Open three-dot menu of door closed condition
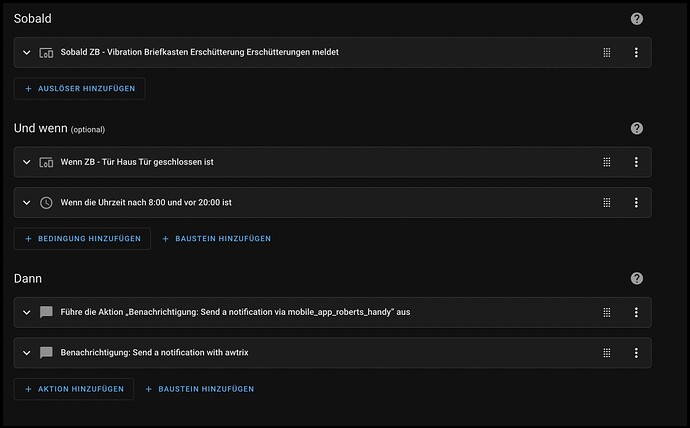 (x=636, y=162)
